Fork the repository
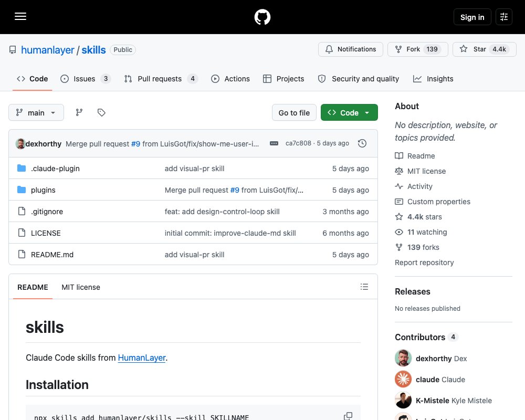The height and width of the screenshot is (420, 525). point(417,49)
